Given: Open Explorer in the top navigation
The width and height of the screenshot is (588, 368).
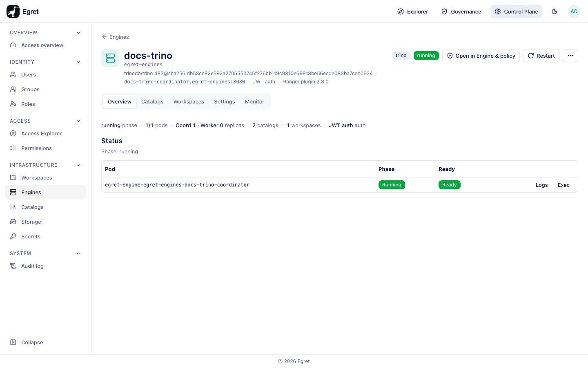Looking at the screenshot, I should click(x=413, y=11).
